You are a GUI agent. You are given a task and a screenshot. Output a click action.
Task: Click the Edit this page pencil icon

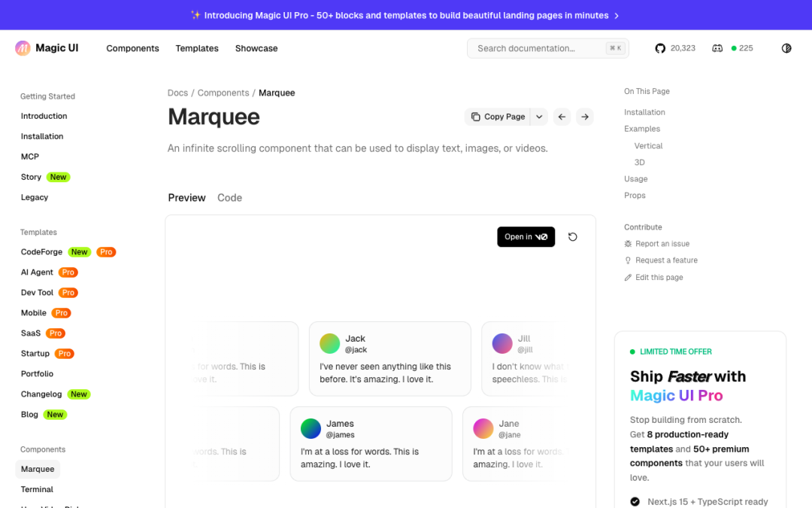[x=629, y=277]
